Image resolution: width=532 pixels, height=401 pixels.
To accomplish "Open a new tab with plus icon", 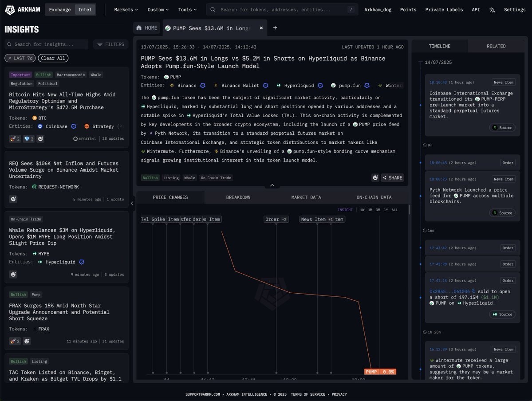I will point(275,28).
